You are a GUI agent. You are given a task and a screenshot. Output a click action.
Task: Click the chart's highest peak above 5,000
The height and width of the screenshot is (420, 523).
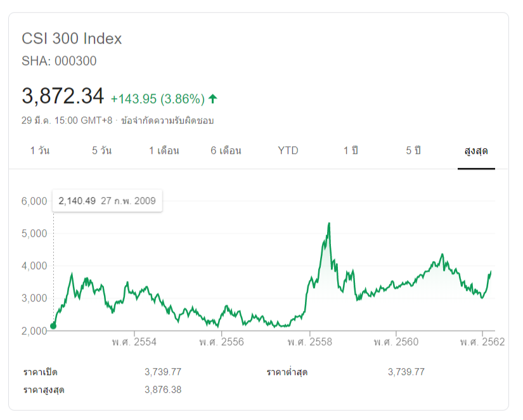pyautogui.click(x=329, y=224)
